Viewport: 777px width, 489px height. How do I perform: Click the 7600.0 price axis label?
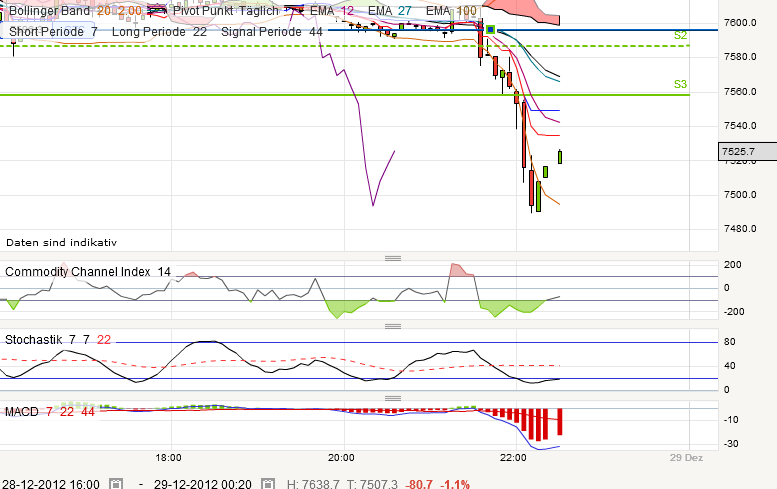tap(740, 22)
